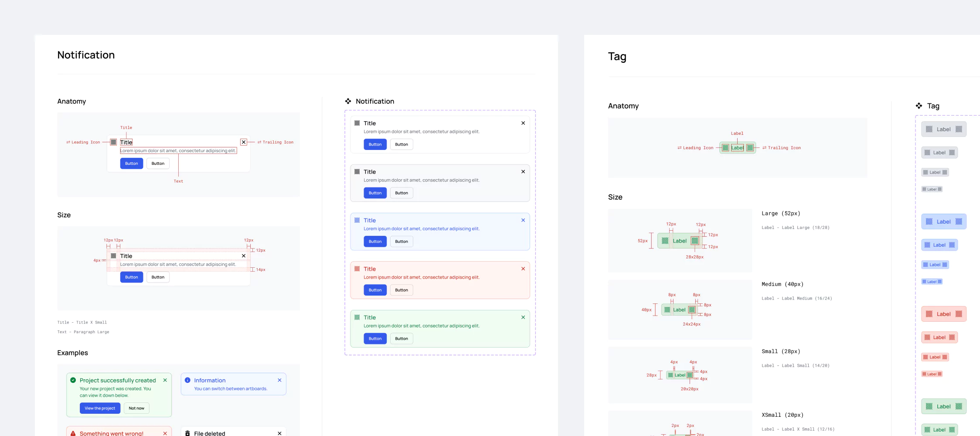
Task: Click the component icon beside the Notification heading
Action: click(348, 101)
